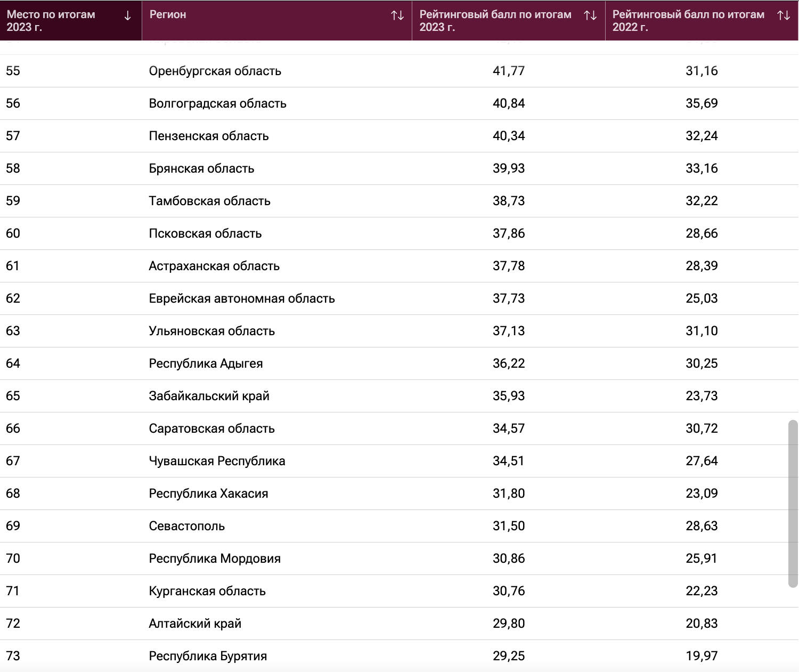799x672 pixels.
Task: Click the 'Рейтинговый балл по итогам 2022 г.' header
Action: click(x=688, y=21)
